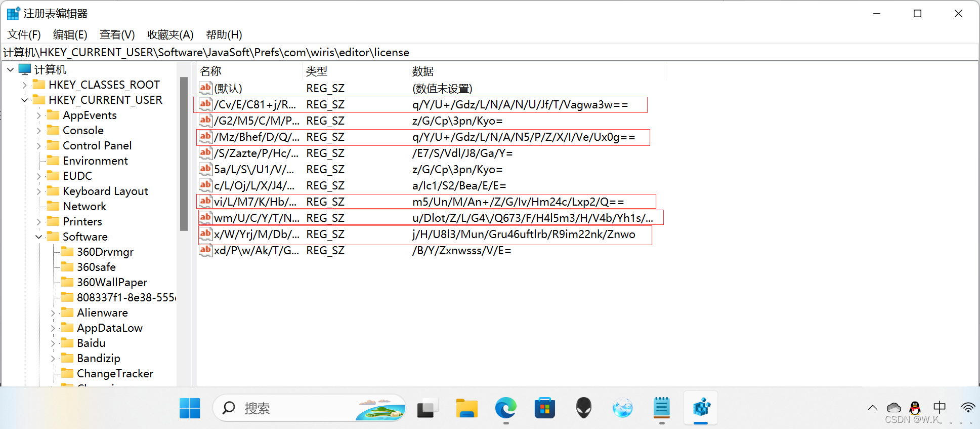Launch Microsoft Edge from taskbar
Viewport: 980px width, 429px height.
point(506,408)
